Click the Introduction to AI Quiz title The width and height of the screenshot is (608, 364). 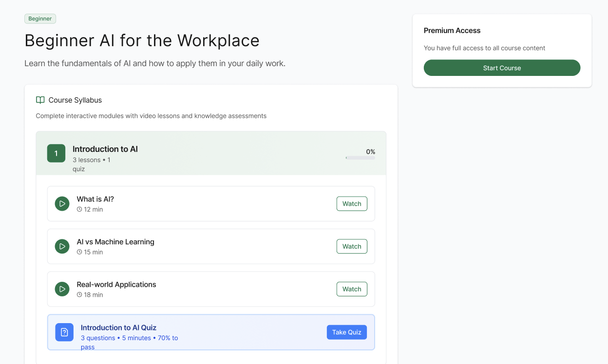pyautogui.click(x=118, y=328)
